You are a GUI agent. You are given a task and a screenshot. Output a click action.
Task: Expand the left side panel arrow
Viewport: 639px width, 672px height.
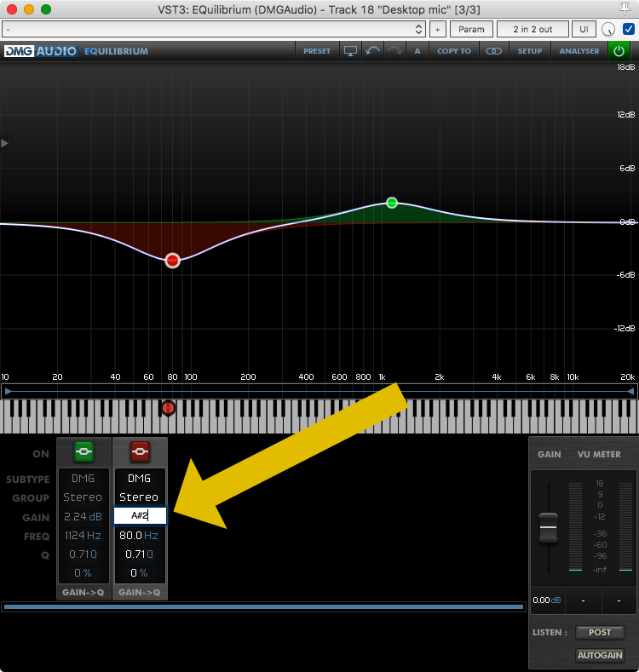5,143
